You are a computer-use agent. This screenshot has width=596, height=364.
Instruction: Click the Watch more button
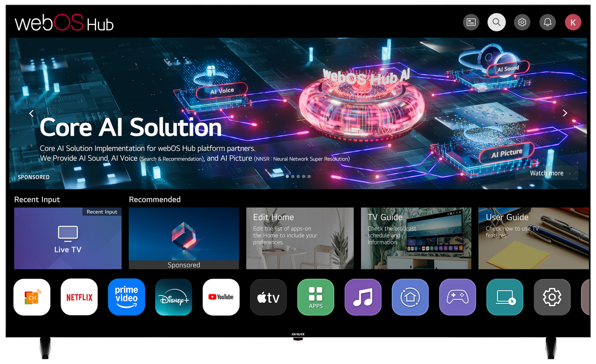tap(547, 173)
